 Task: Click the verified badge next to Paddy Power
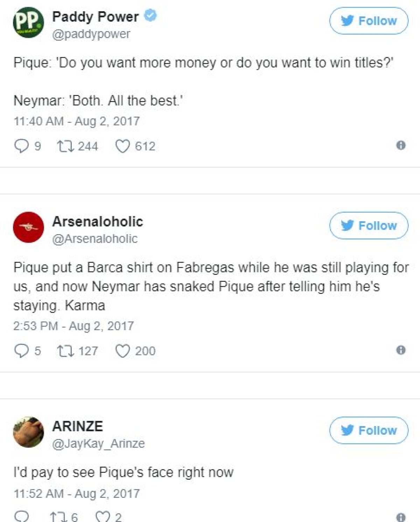coord(150,15)
